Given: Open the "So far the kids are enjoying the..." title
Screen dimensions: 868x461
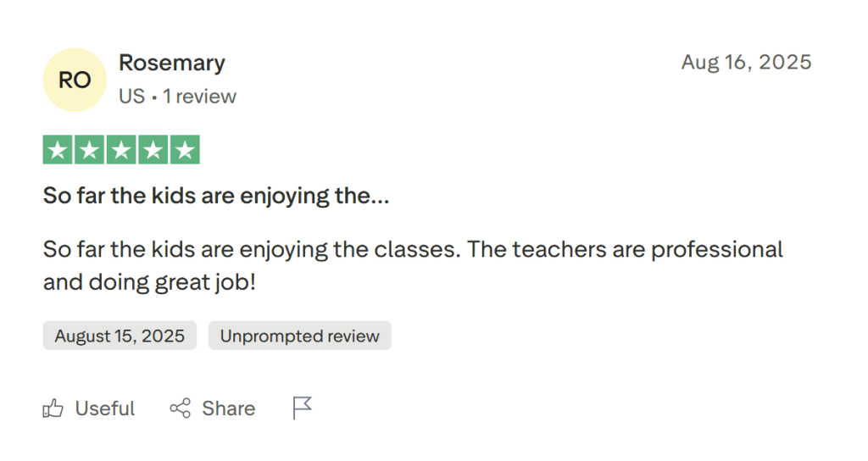Looking at the screenshot, I should pos(216,196).
